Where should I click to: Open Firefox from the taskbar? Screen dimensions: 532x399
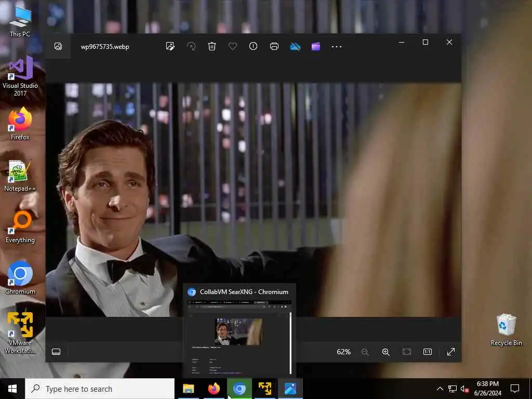[214, 389]
